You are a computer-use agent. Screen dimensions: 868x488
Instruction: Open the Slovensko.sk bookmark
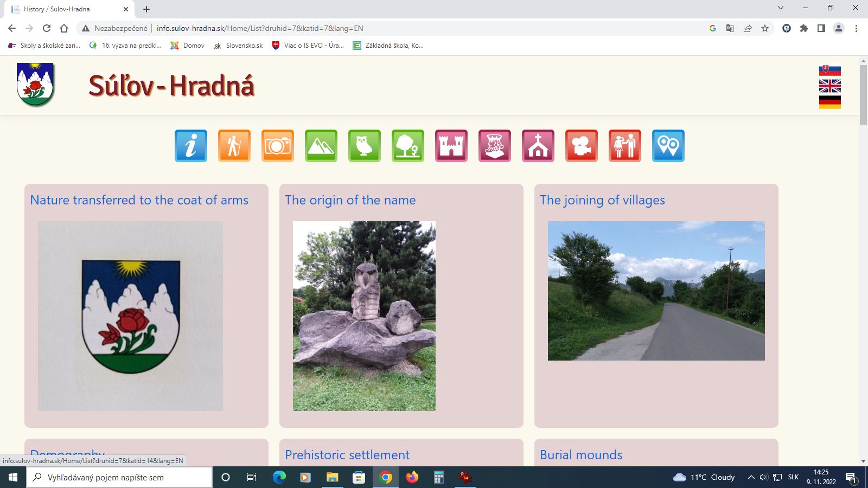(238, 46)
